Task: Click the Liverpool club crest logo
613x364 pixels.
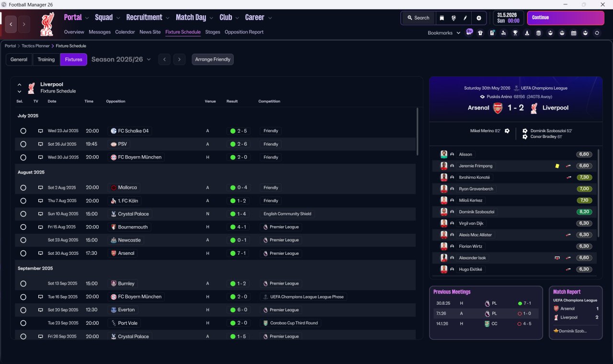Action: coord(47,24)
